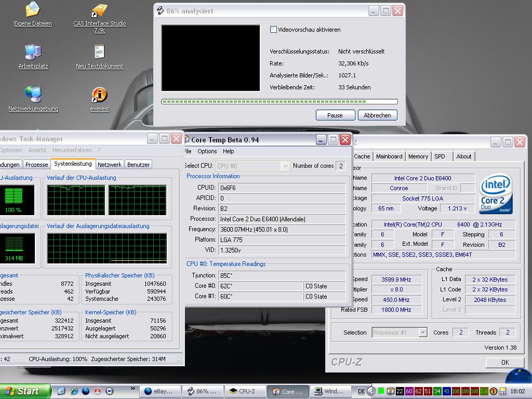Launch the media player quick launch icon
The width and height of the screenshot is (532, 399).
(x=110, y=391)
